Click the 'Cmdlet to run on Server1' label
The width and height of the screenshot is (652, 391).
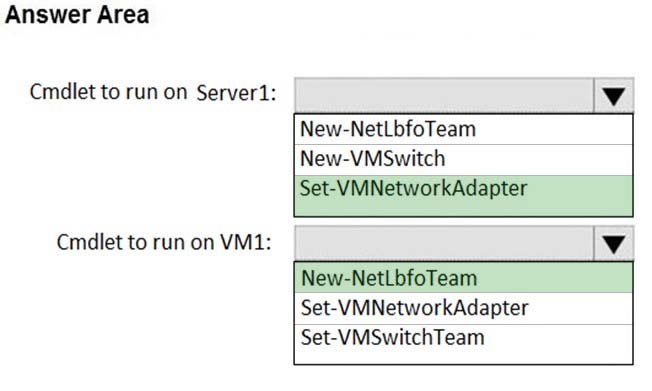point(153,92)
